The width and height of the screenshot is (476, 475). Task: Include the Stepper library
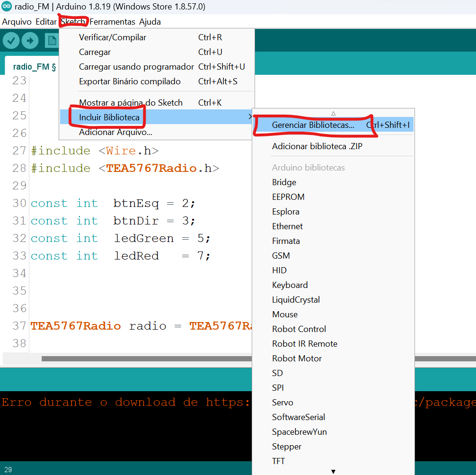point(333,447)
